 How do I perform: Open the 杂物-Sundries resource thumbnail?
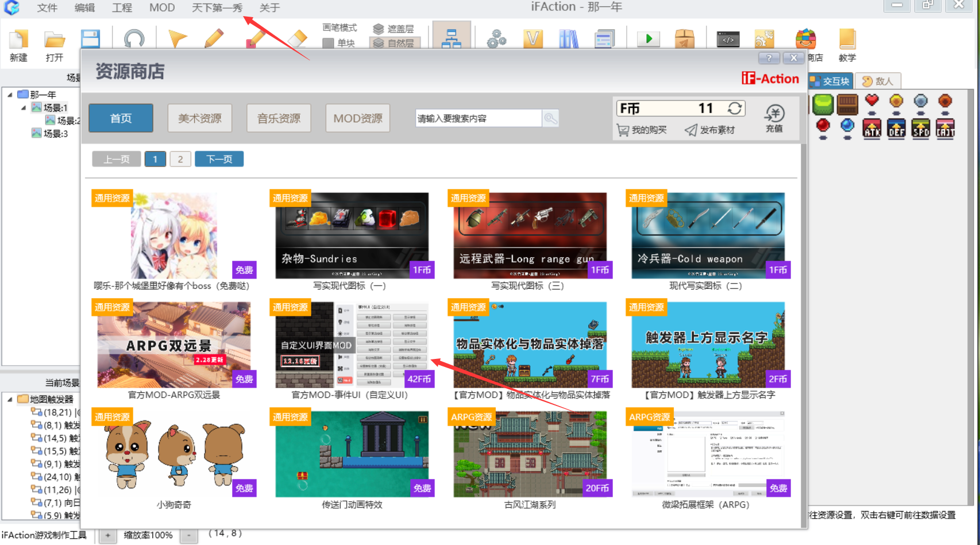(352, 235)
